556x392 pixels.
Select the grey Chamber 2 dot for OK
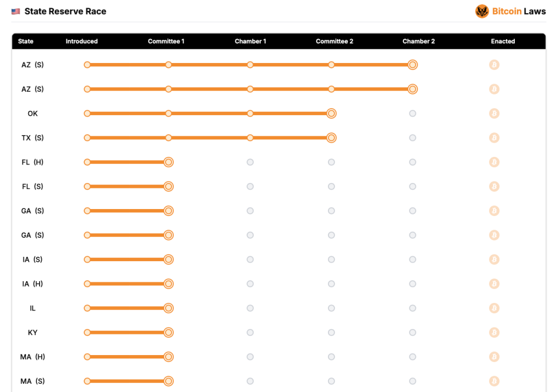click(413, 113)
